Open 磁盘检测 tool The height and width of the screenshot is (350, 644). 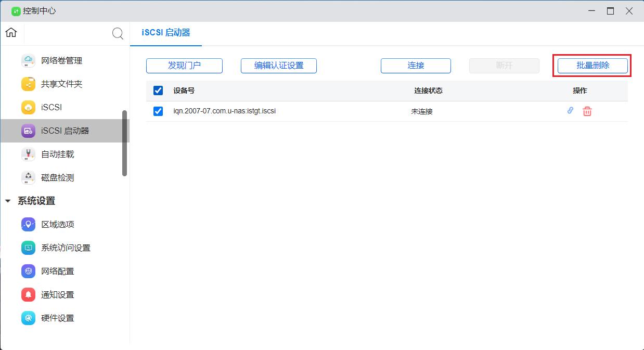pos(57,177)
